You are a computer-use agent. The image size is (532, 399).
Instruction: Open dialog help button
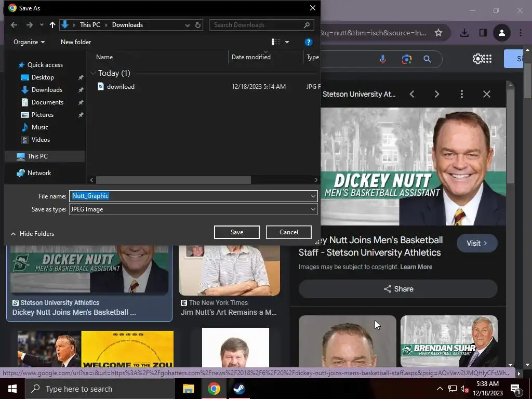pyautogui.click(x=308, y=42)
